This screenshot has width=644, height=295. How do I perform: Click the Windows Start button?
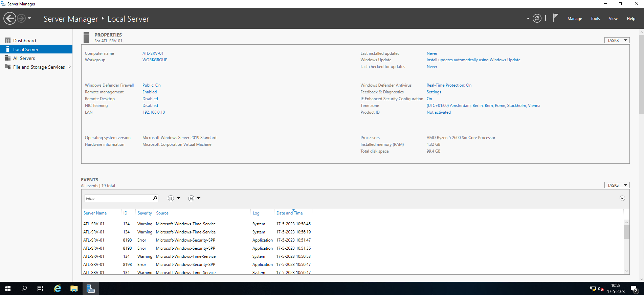[8, 289]
